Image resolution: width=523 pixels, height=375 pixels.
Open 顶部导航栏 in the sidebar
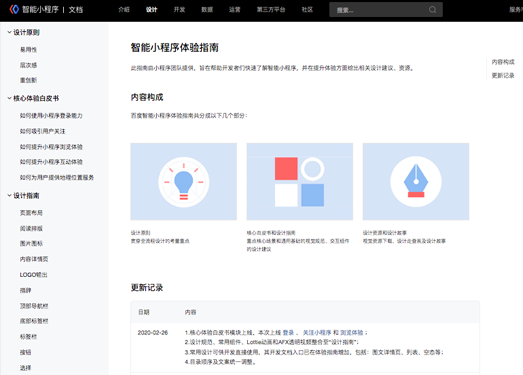(34, 306)
